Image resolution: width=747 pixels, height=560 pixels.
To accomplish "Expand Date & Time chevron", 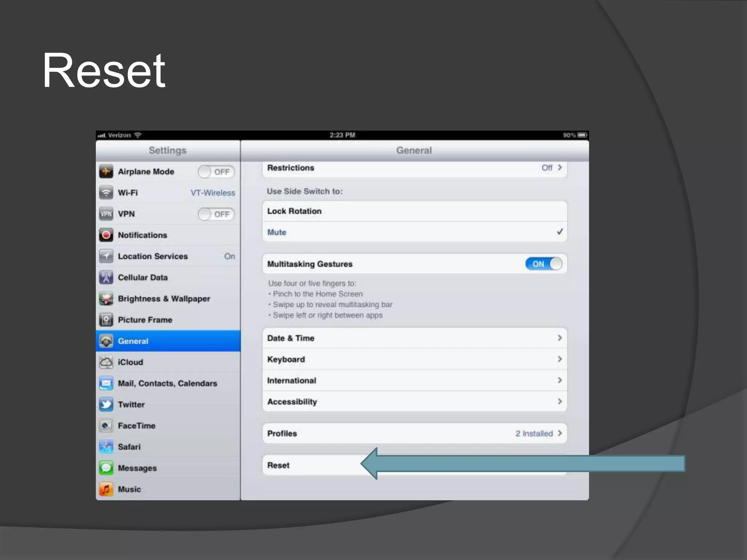I will click(x=560, y=338).
